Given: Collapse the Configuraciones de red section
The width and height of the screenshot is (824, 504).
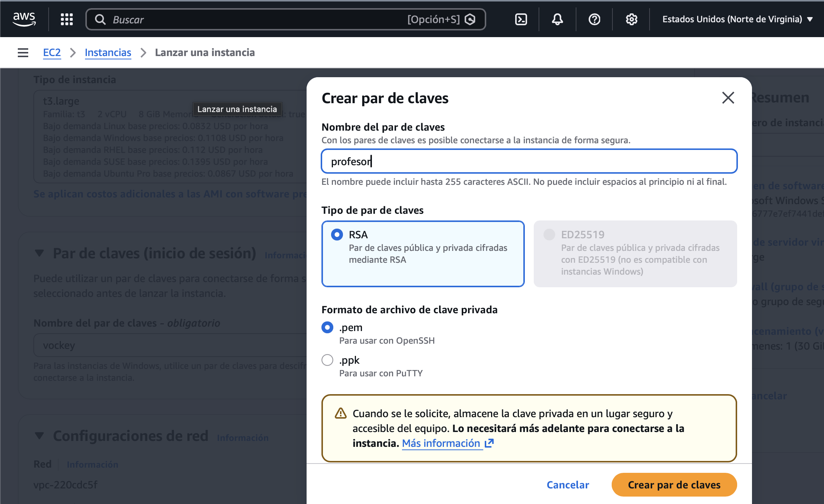Looking at the screenshot, I should pos(39,436).
